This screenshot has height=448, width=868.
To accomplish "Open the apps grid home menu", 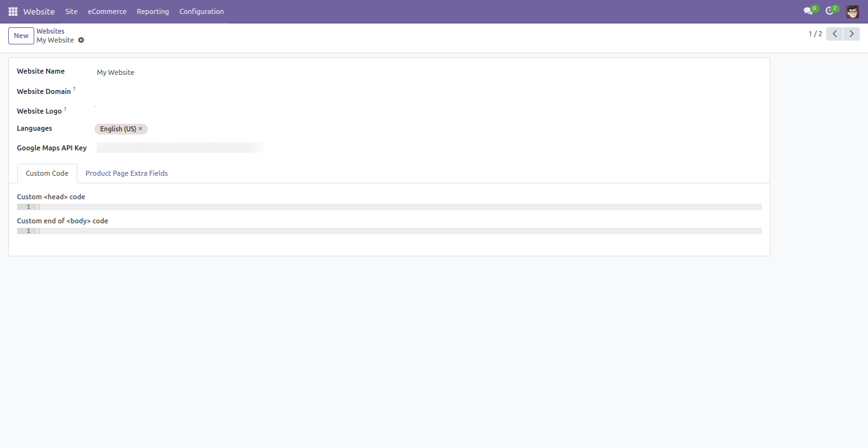I will click(x=13, y=11).
